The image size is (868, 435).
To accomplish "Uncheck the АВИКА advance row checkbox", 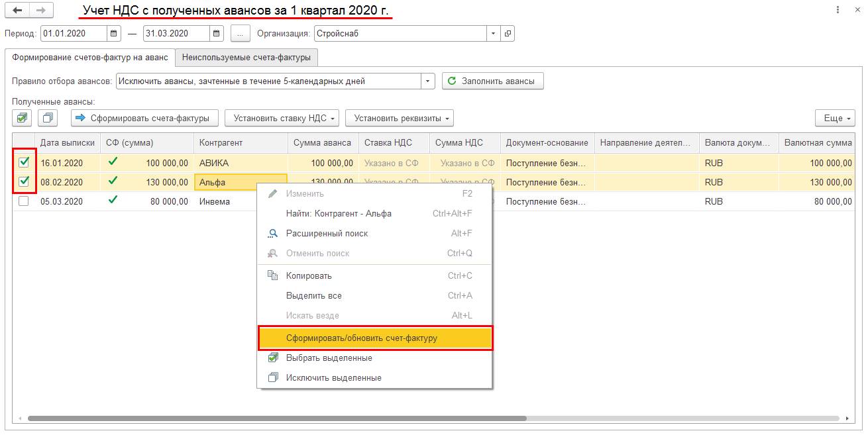I will (x=24, y=162).
